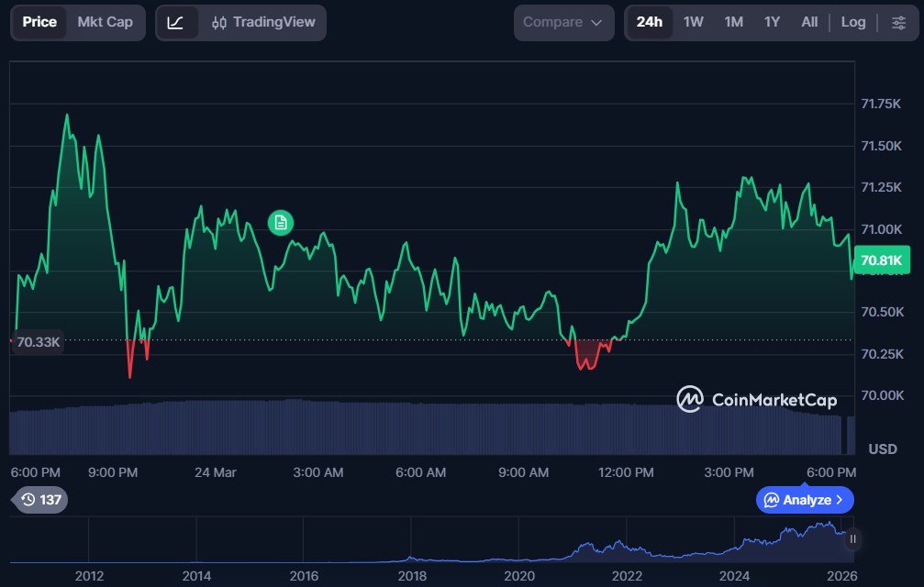This screenshot has height=587, width=924.
Task: Select the 1W time range tab
Action: [x=694, y=22]
